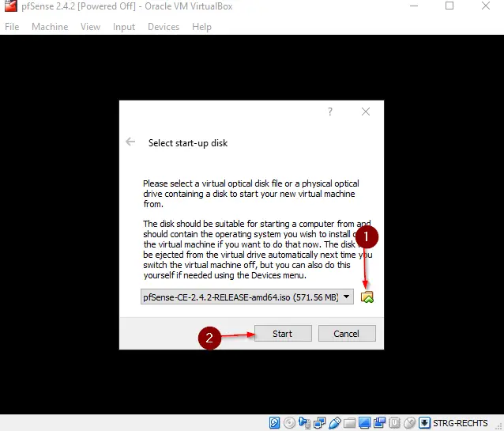Click the 'Select start-up disk' heading
Image resolution: width=504 pixels, height=431 pixels.
pos(188,143)
